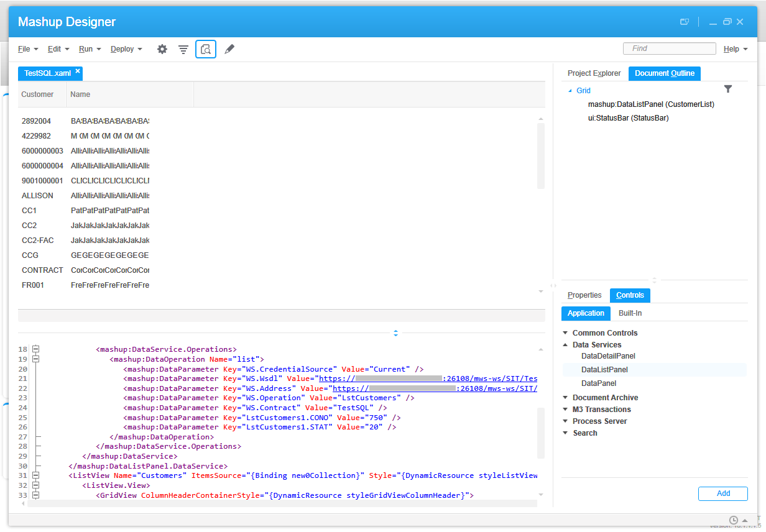766x532 pixels.
Task: Open the Deploy menu dropdown
Action: (126, 49)
